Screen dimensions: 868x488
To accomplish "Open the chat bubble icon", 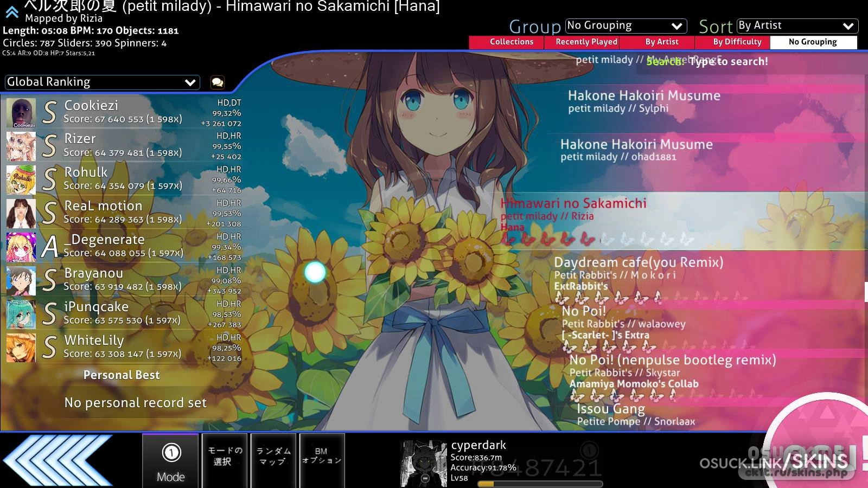I will tap(218, 82).
